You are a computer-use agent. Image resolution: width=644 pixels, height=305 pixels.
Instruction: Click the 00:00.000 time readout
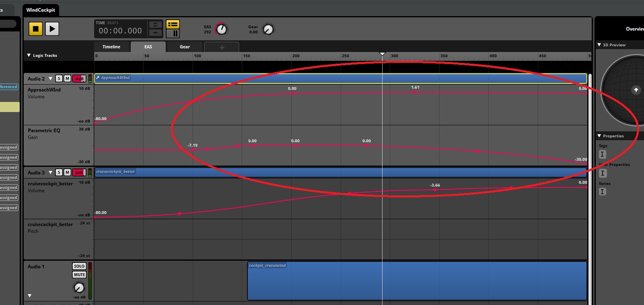tap(120, 31)
